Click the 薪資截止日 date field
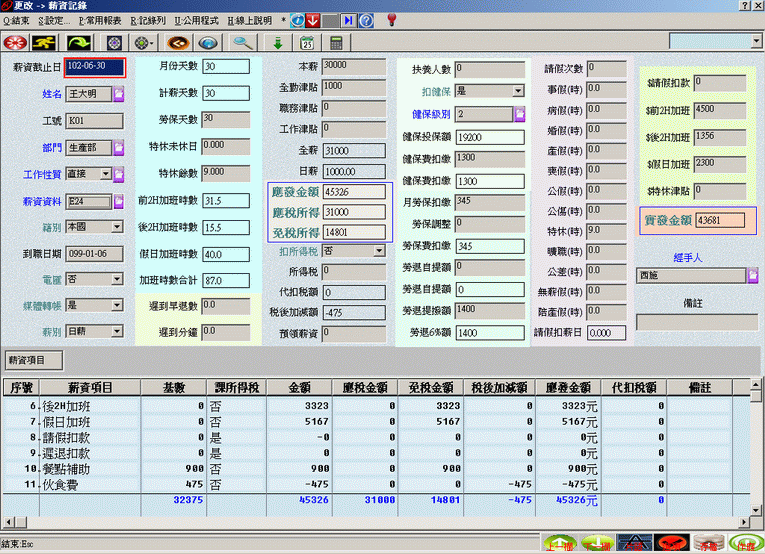Screen dimensions: 765x554 pyautogui.click(x=95, y=67)
